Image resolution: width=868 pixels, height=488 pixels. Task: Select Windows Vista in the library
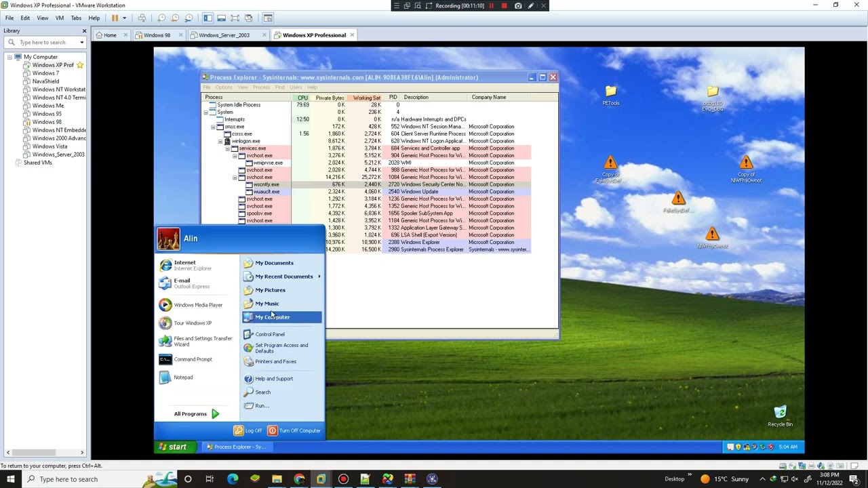[x=50, y=146]
